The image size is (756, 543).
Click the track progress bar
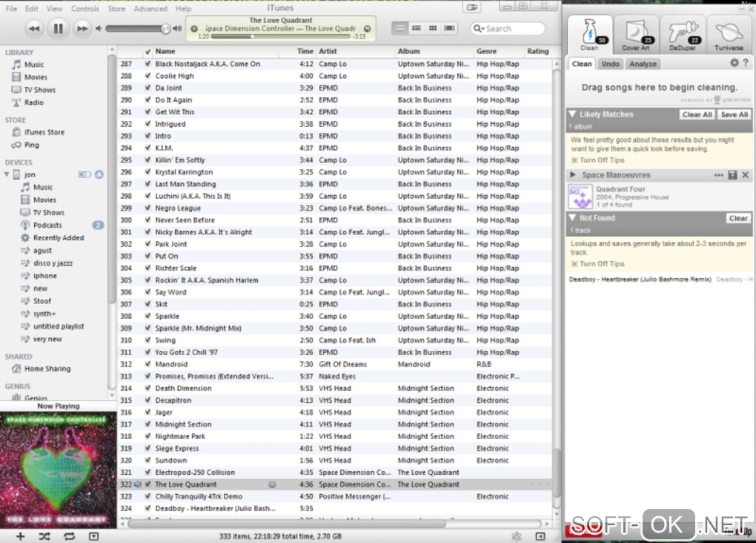point(279,36)
